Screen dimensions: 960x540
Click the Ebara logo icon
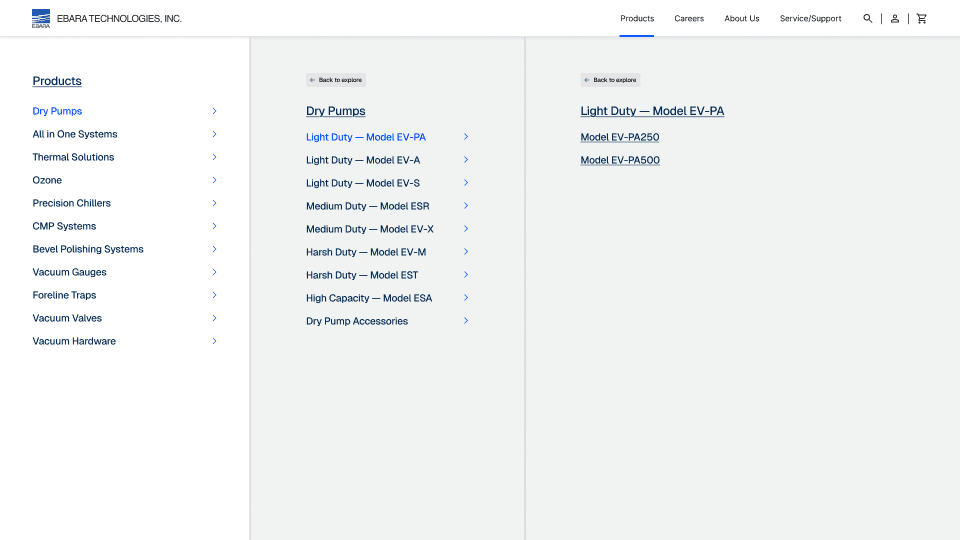(41, 18)
